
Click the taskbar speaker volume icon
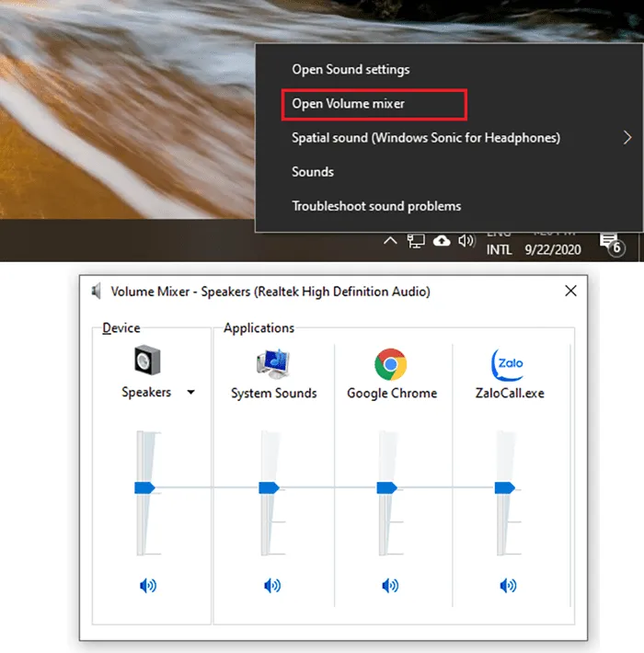466,241
